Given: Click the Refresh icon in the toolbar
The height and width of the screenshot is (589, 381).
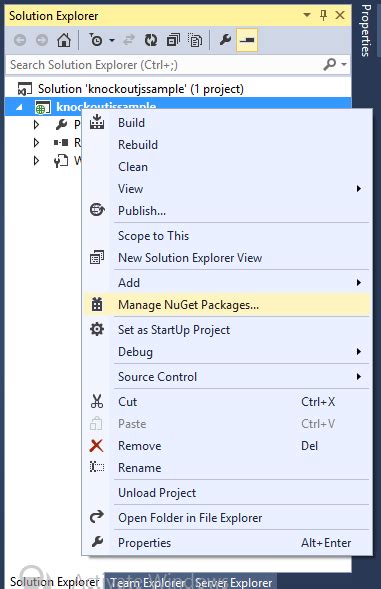Looking at the screenshot, I should 151,40.
